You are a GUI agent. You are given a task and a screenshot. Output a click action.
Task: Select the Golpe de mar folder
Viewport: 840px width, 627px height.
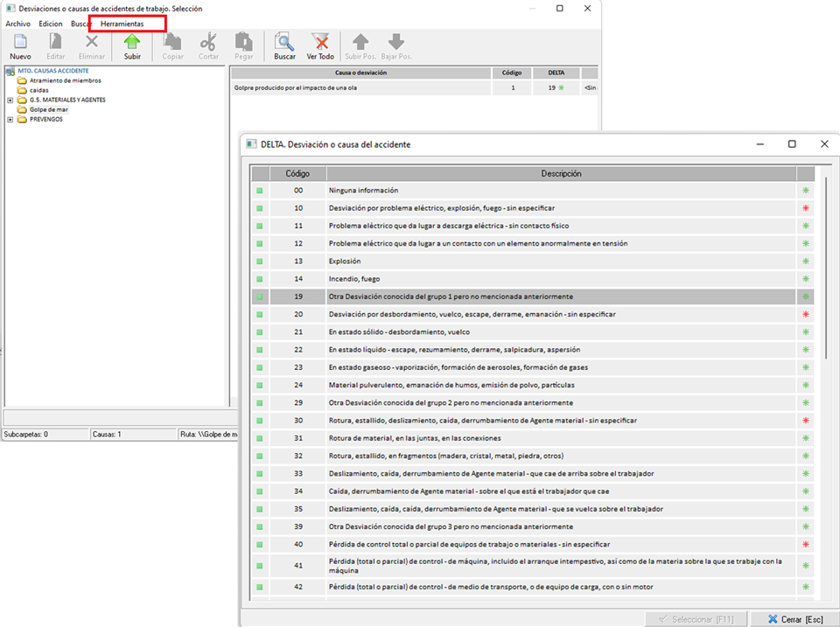(x=48, y=110)
